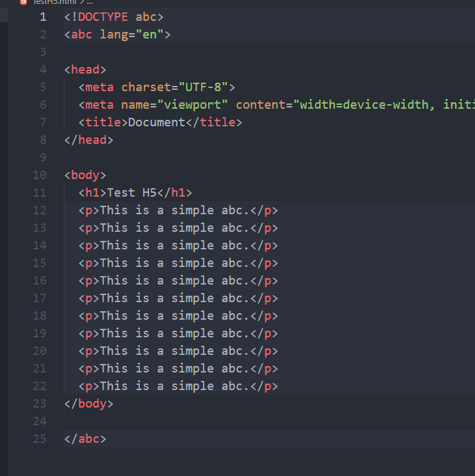475x476 pixels.
Task: Click the HTML5 file icon in breadcrumb
Action: 23,2
